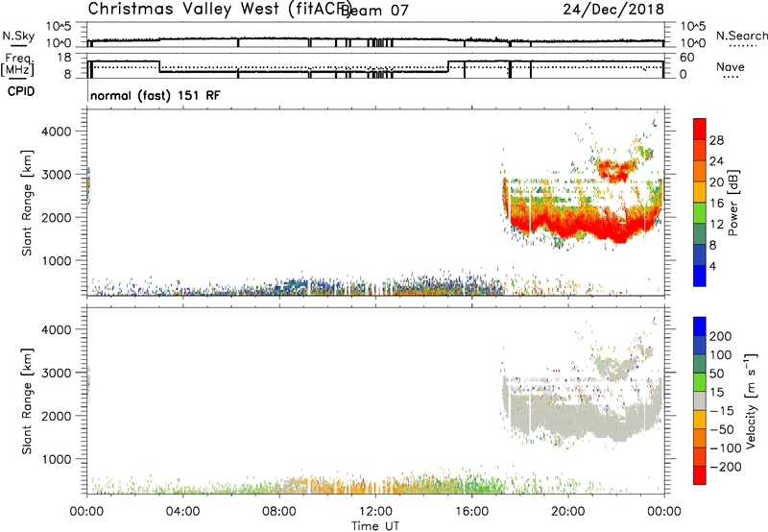Click the 'Beam 07' label
768x532 pixels.
pyautogui.click(x=374, y=11)
